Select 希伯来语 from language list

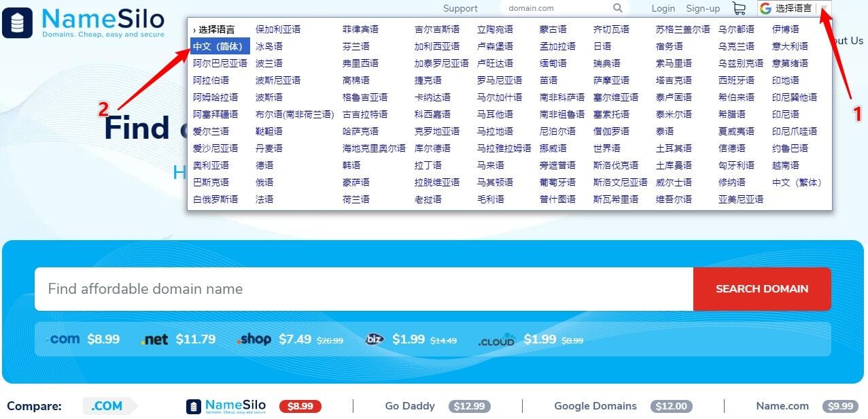pyautogui.click(x=736, y=97)
